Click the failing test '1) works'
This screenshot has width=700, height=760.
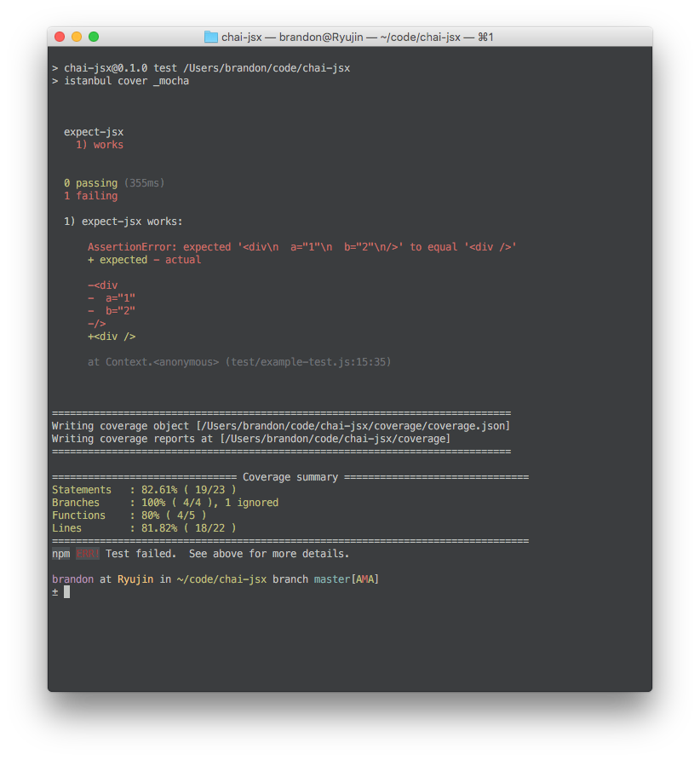coord(100,145)
